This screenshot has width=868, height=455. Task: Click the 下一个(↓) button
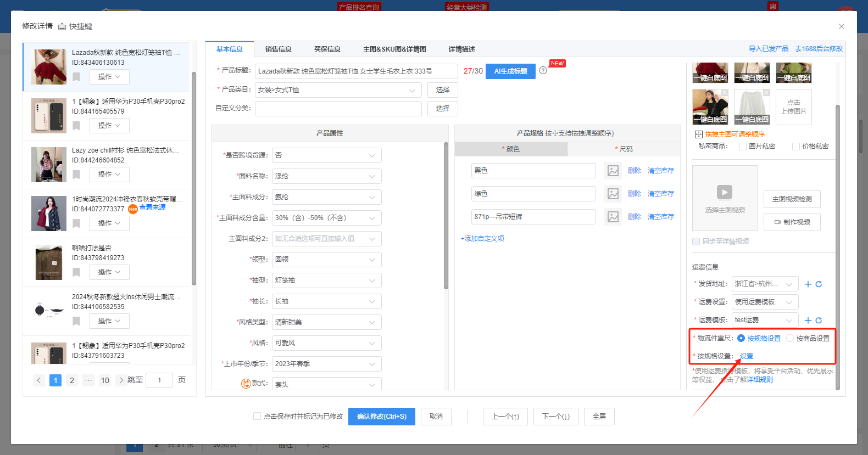tap(556, 417)
